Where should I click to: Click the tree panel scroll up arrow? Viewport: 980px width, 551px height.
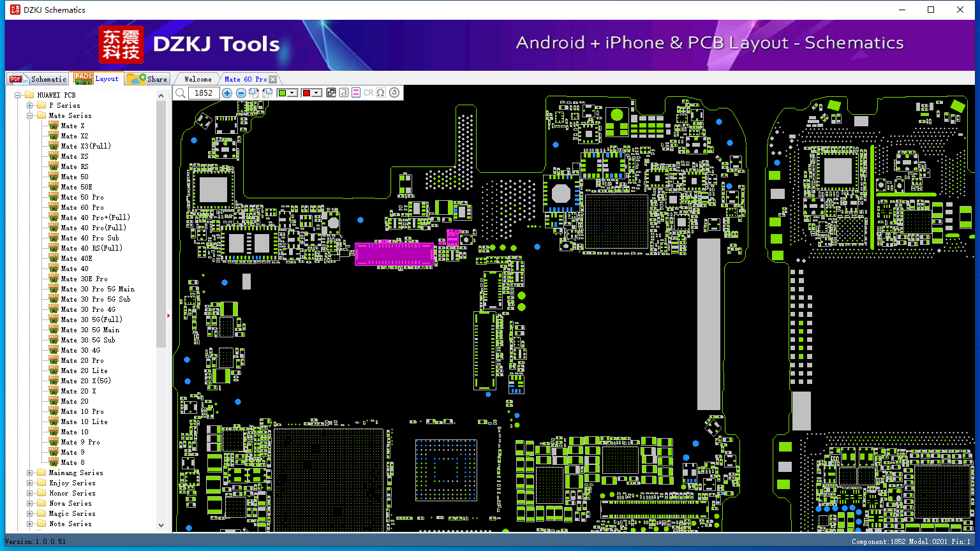161,96
